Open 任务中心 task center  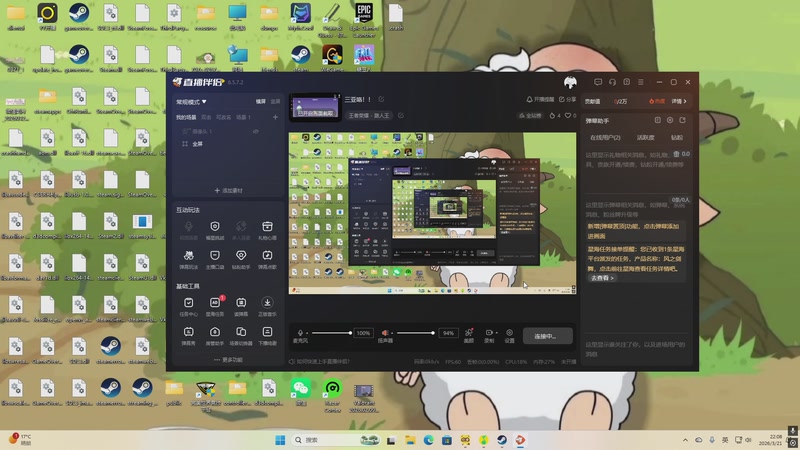pyautogui.click(x=188, y=306)
